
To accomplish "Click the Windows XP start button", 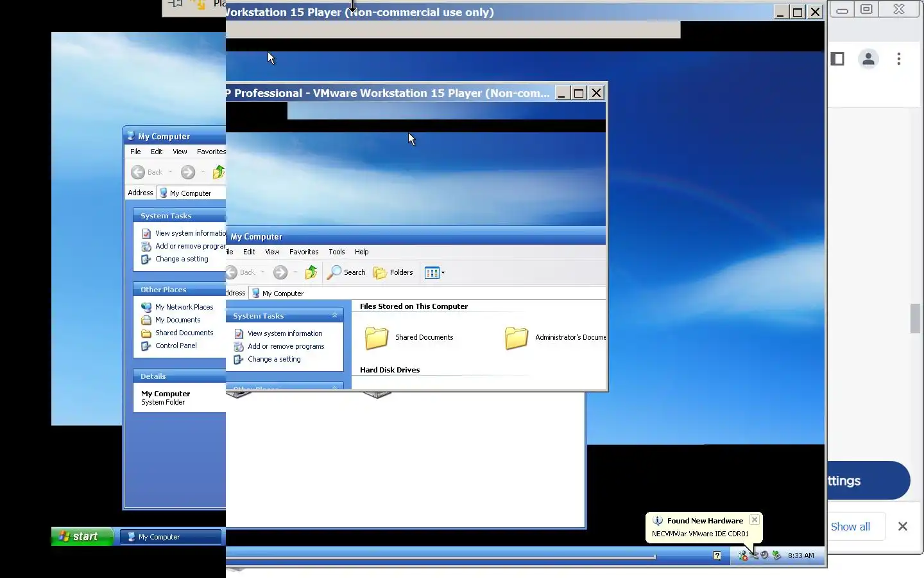I will (x=83, y=536).
